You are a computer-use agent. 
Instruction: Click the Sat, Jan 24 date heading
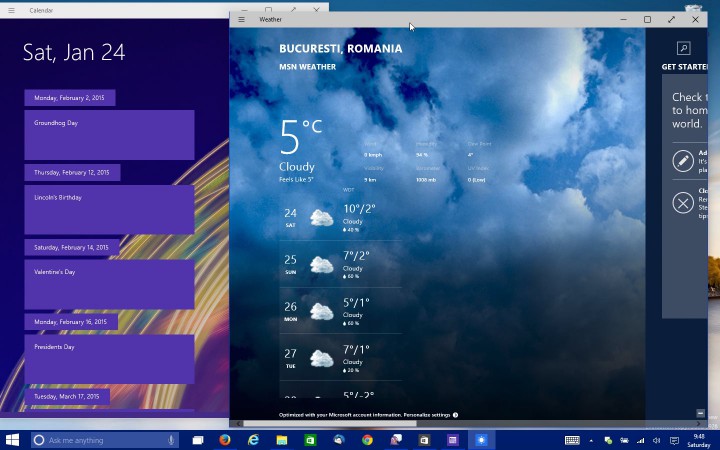point(74,52)
